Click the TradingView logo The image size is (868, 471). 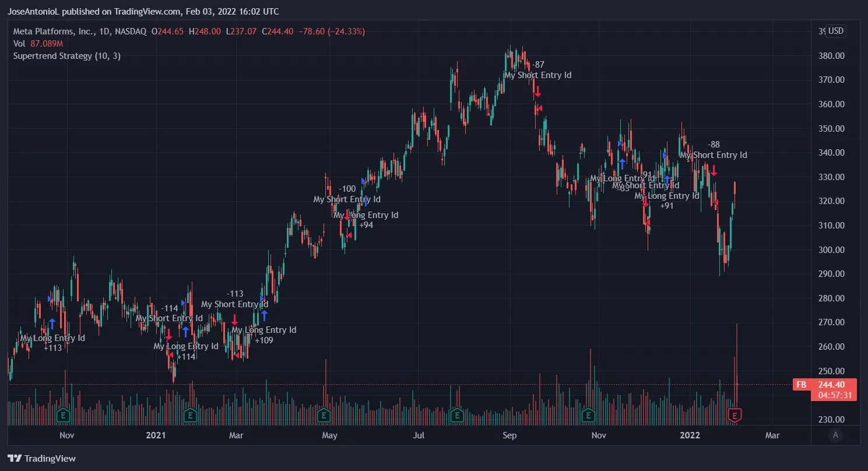click(x=41, y=458)
